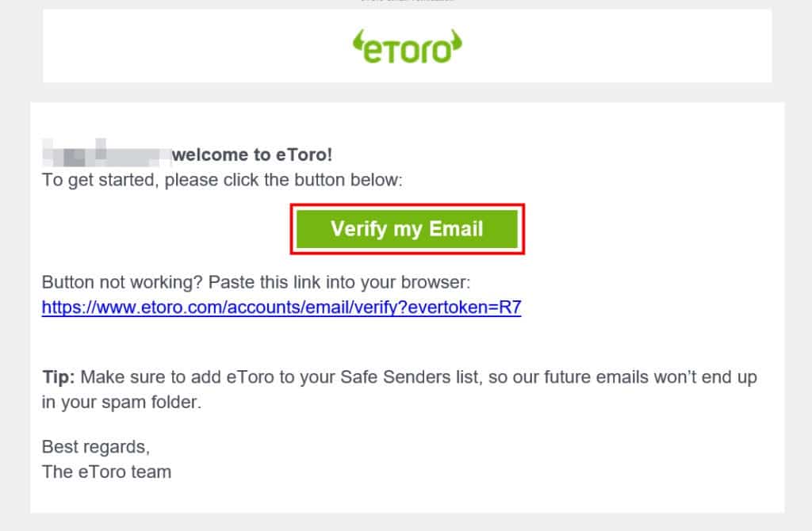Open the etoro.com email verification link

[x=282, y=308]
